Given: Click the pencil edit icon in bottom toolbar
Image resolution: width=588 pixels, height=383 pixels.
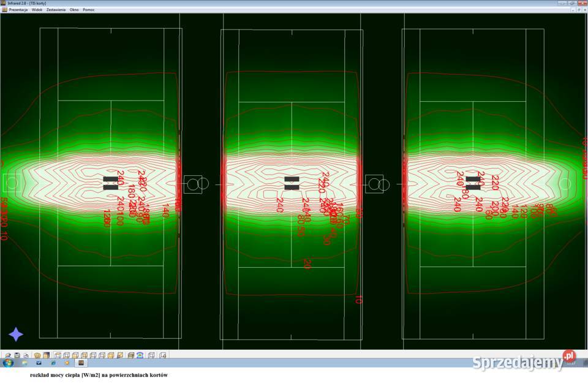Looking at the screenshot, I should tap(7, 355).
